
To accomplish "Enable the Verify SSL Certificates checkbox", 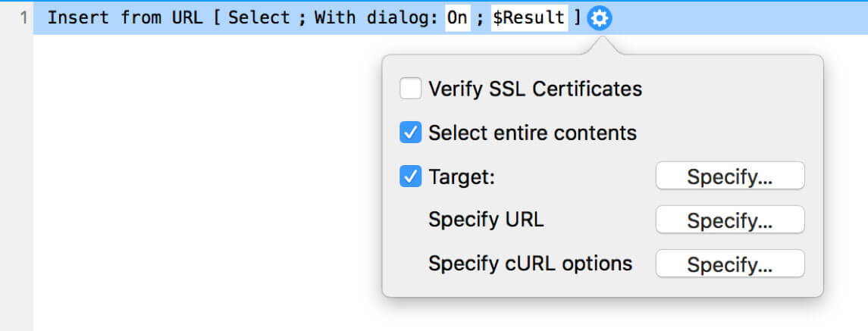I will click(411, 89).
